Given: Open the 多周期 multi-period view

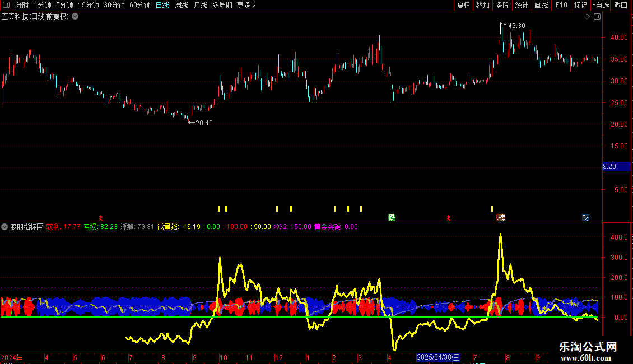Looking at the screenshot, I should (222, 5).
